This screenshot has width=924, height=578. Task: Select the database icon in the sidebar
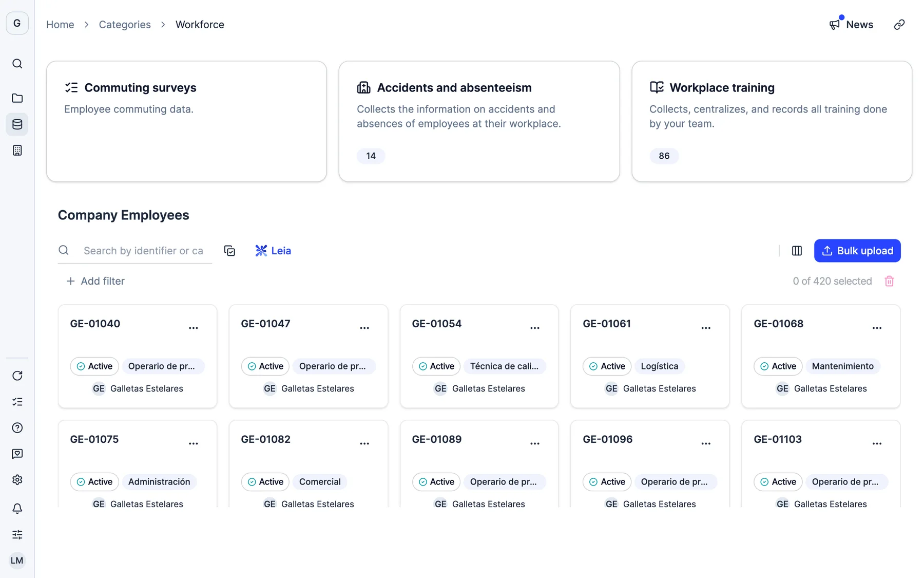pyautogui.click(x=17, y=124)
